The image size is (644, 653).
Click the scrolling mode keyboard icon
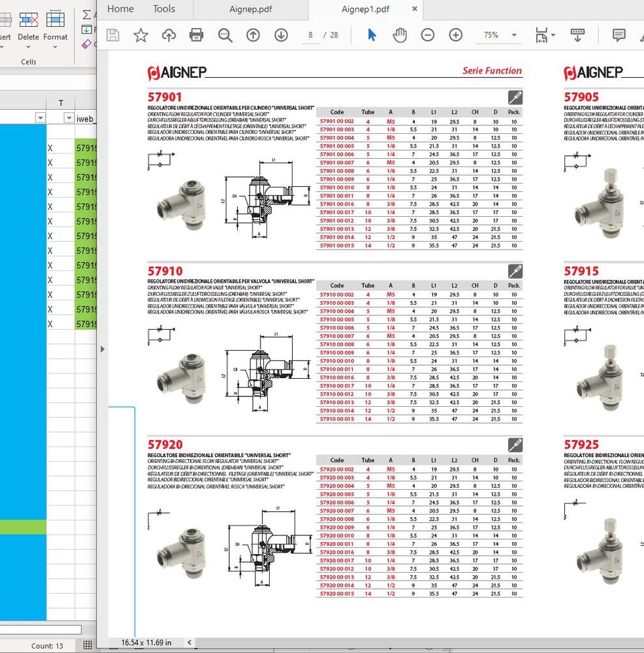coord(577,35)
